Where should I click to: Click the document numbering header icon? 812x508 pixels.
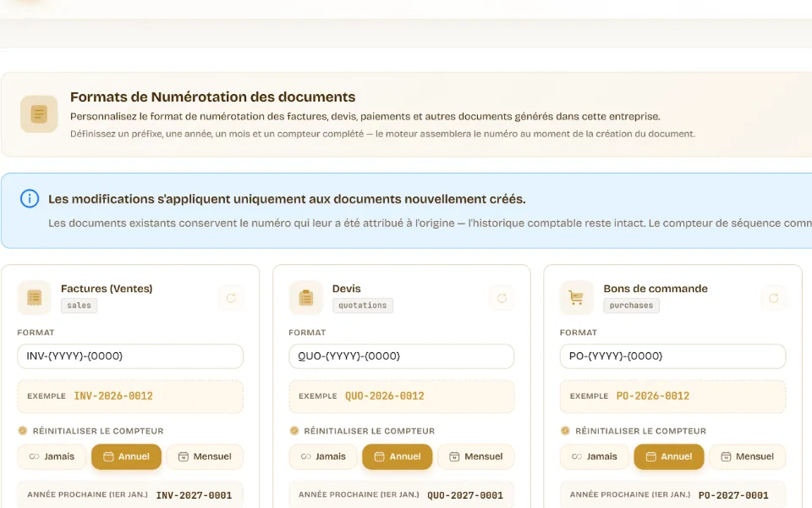click(39, 114)
